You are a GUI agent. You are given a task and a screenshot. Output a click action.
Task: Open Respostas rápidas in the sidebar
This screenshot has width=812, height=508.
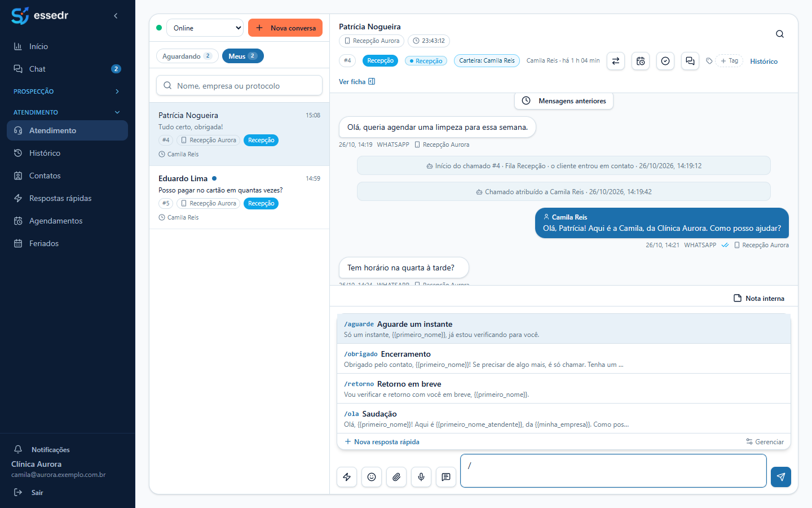[x=67, y=198]
